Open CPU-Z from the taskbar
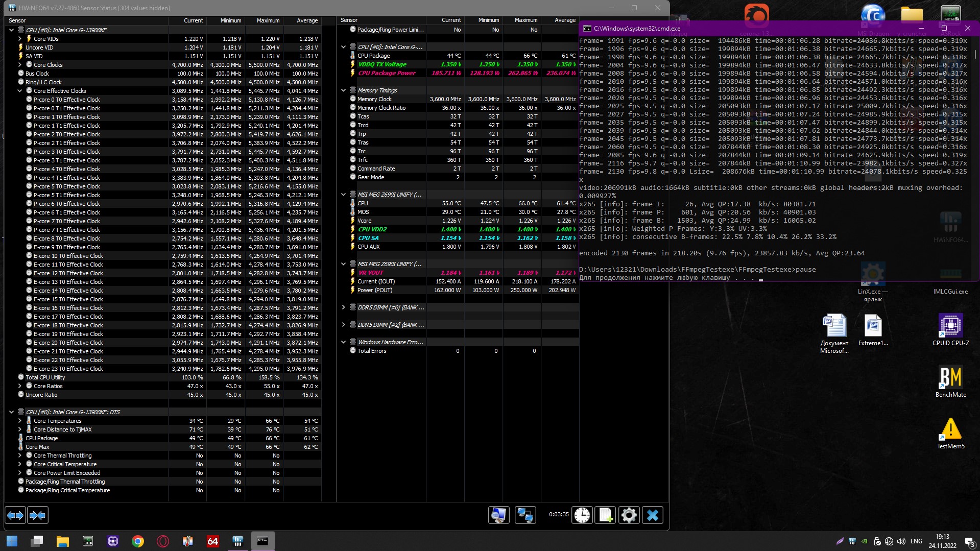The height and width of the screenshot is (551, 980). [113, 541]
